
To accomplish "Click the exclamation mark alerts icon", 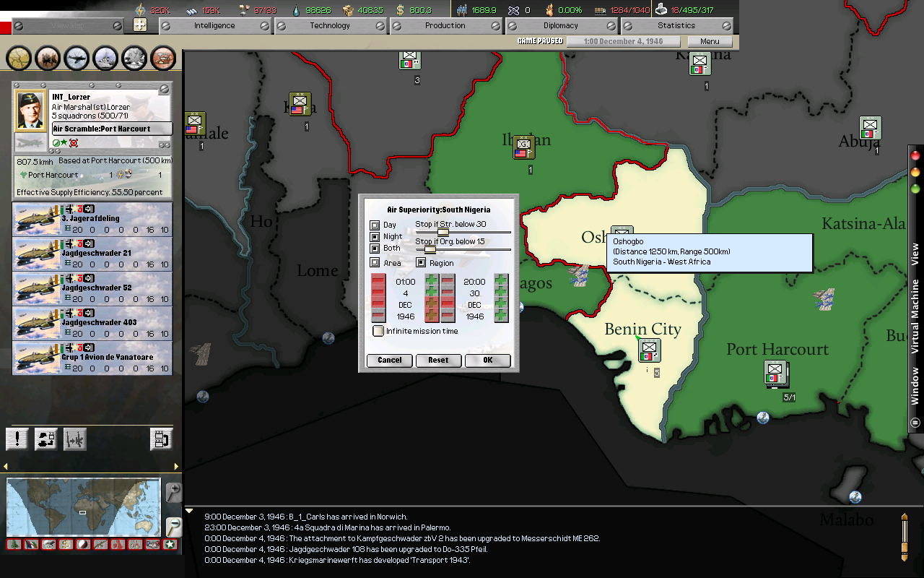I will pos(17,439).
